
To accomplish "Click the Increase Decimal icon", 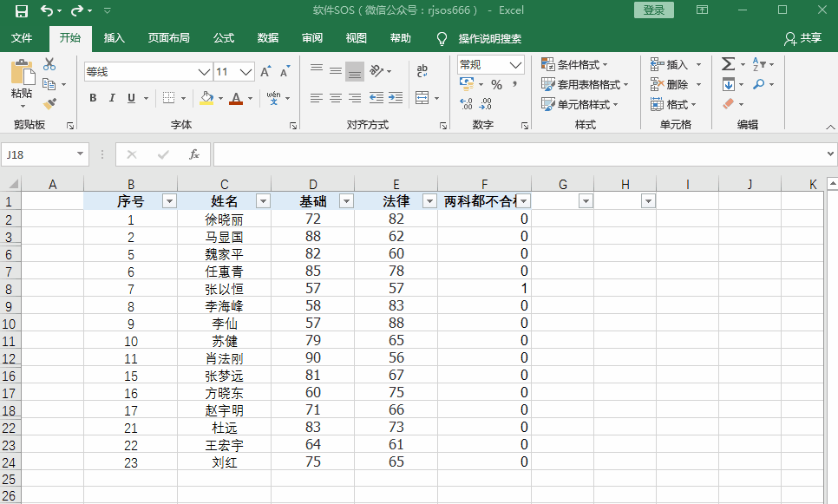I will (x=466, y=104).
